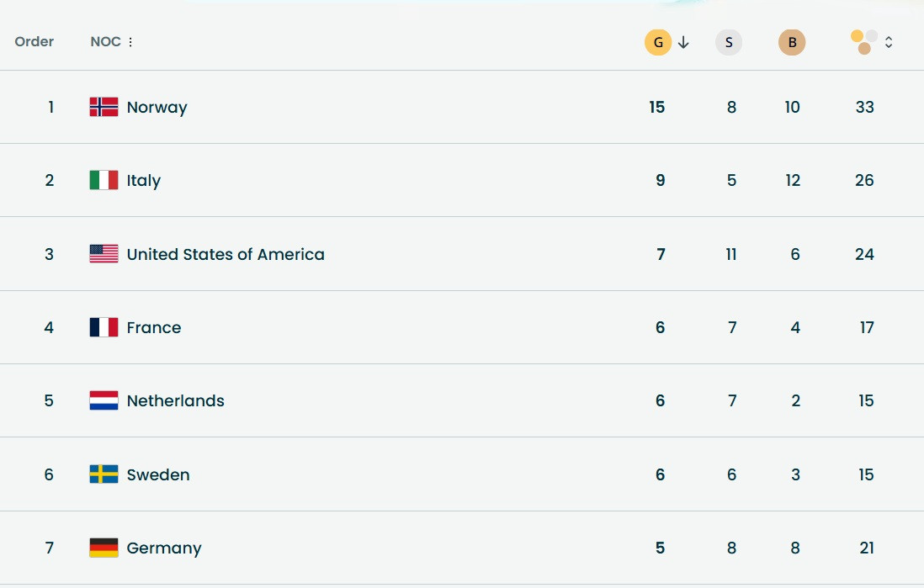Screen dimensions: 924x588
Task: Click the Italy flag icon
Action: 104,180
